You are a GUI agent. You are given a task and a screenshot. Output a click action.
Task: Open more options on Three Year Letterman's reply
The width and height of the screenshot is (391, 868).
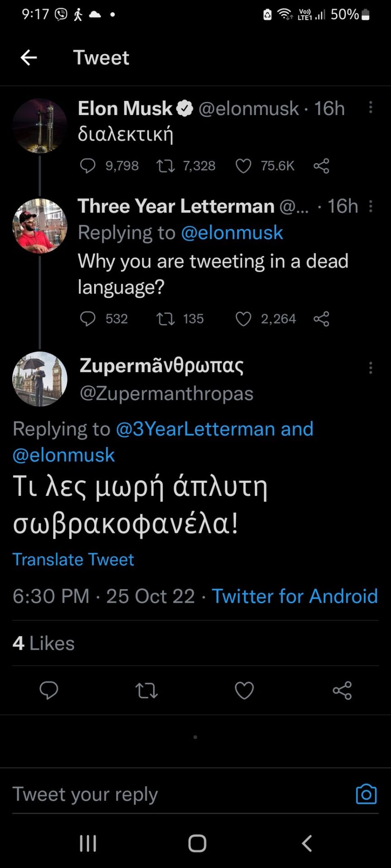click(x=371, y=206)
